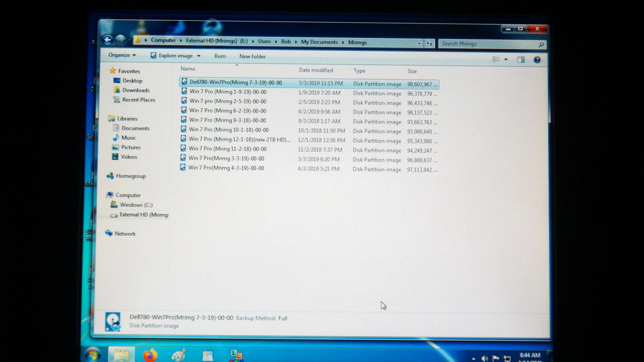Select Network in navigation pane
This screenshot has width=644, height=362.
pyautogui.click(x=125, y=234)
